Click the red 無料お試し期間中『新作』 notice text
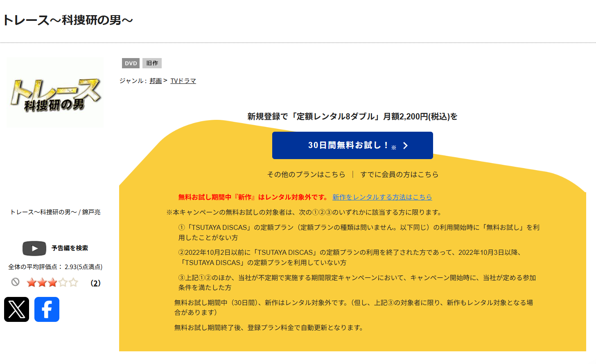The image size is (596, 364). [253, 197]
